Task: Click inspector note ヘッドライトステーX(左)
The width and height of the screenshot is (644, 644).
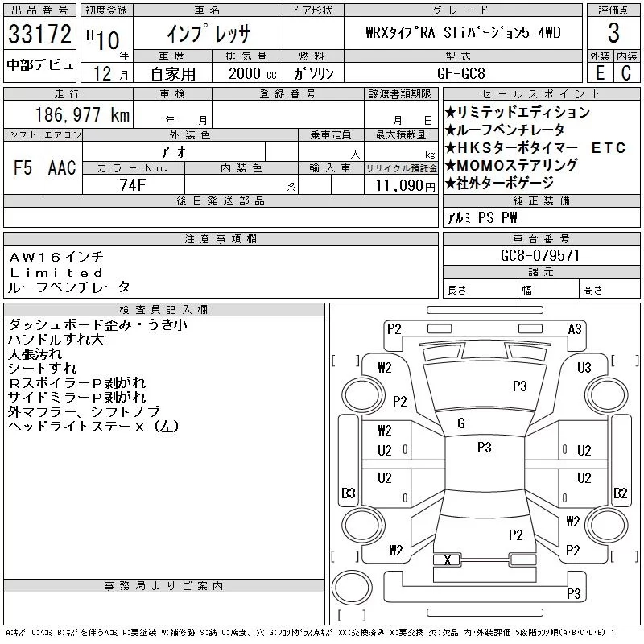Action: pos(93,427)
